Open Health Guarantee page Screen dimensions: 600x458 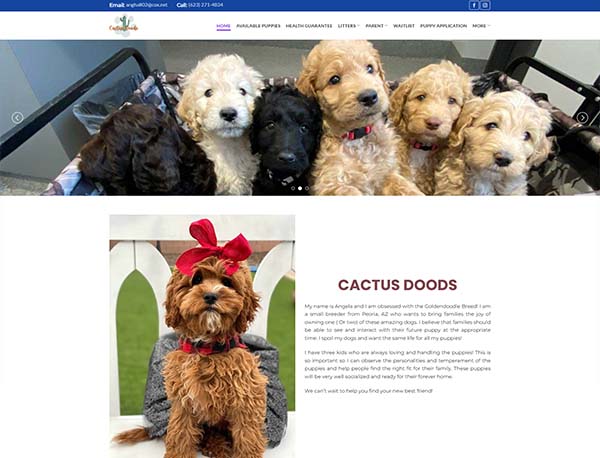point(309,26)
